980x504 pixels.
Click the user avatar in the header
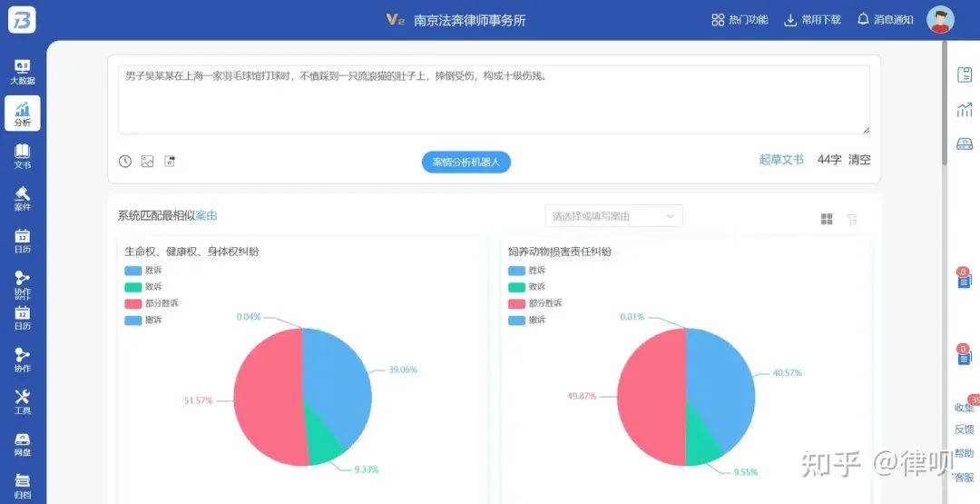(940, 19)
